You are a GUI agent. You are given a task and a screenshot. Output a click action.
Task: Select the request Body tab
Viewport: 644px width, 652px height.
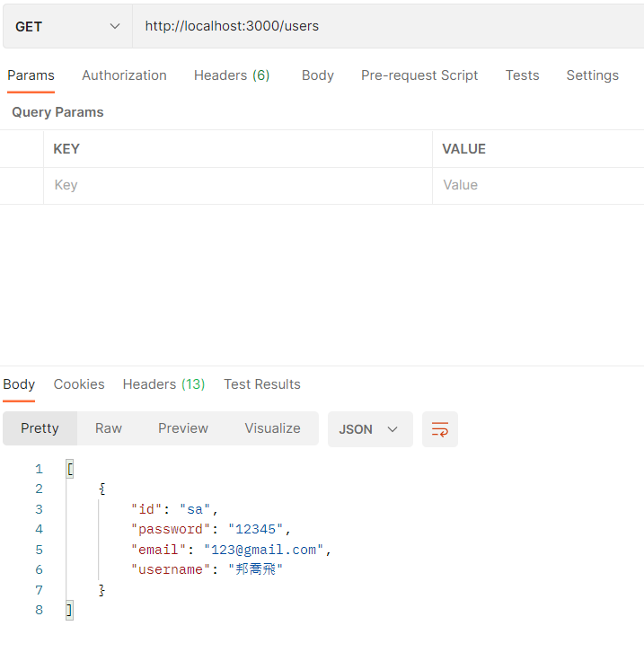317,75
